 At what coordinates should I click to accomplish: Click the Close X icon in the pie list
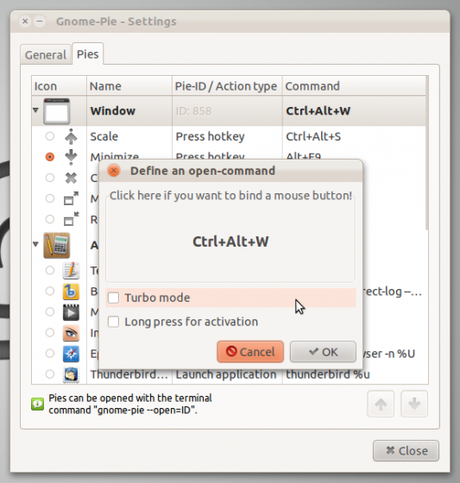pyautogui.click(x=71, y=178)
